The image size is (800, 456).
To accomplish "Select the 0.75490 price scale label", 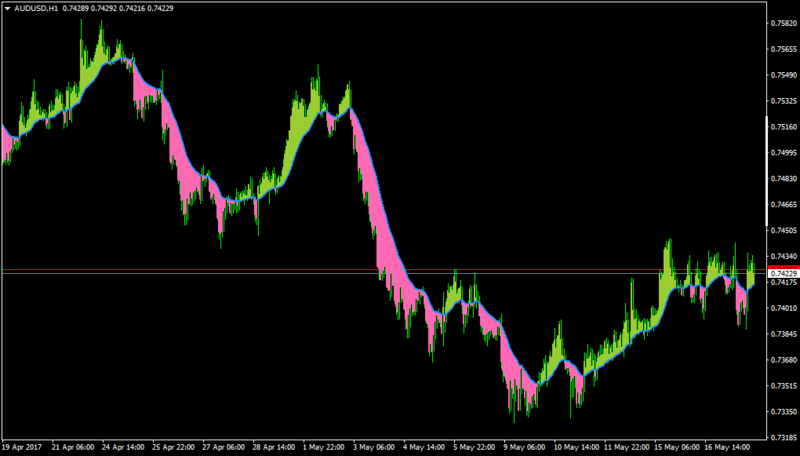I will 784,75.
